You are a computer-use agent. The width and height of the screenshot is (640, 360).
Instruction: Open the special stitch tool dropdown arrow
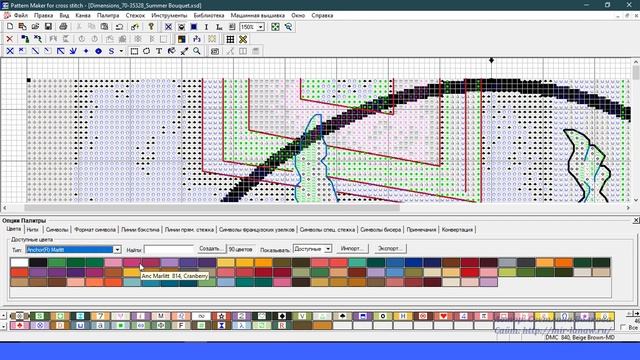pyautogui.click(x=121, y=51)
